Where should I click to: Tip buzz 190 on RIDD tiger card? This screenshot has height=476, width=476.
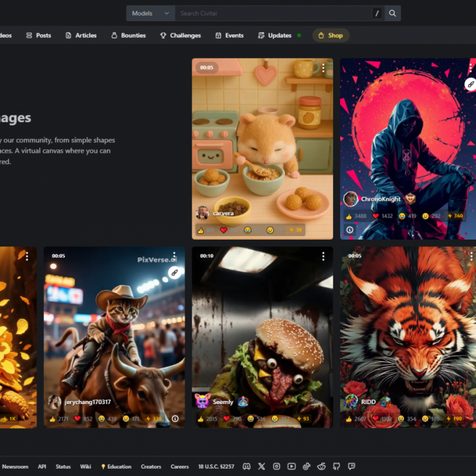454,419
